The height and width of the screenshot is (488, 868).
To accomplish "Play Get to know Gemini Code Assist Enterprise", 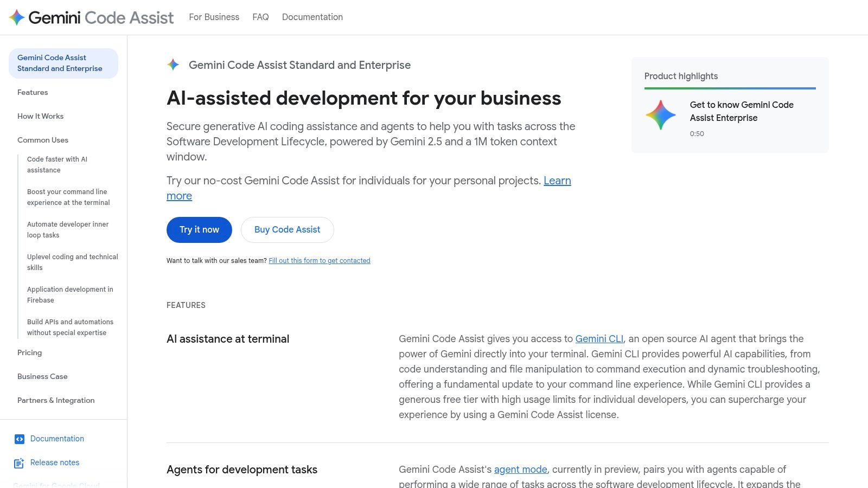I will point(742,112).
